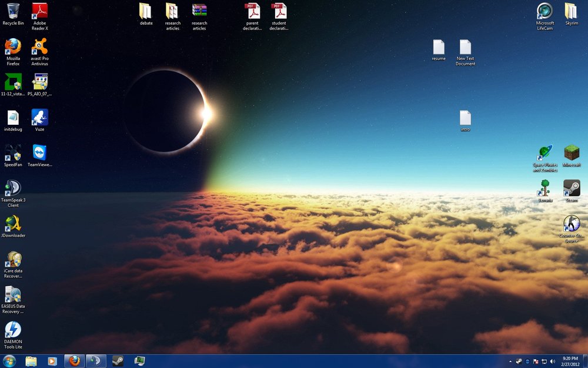Select the PS_AIO_07 installer icon
Image resolution: width=588 pixels, height=368 pixels.
pyautogui.click(x=40, y=84)
